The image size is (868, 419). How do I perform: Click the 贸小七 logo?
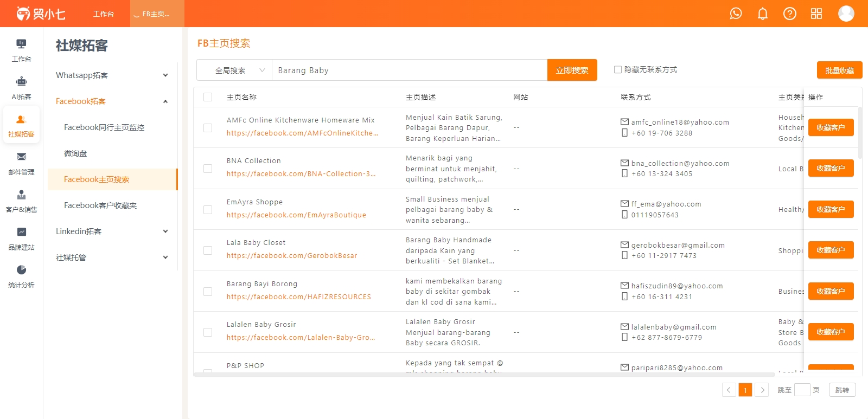point(41,14)
